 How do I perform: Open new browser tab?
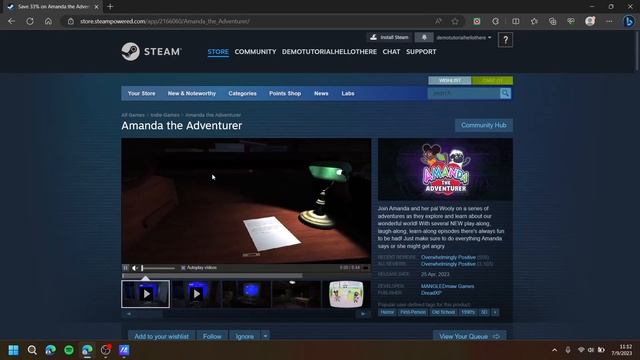[x=110, y=7]
